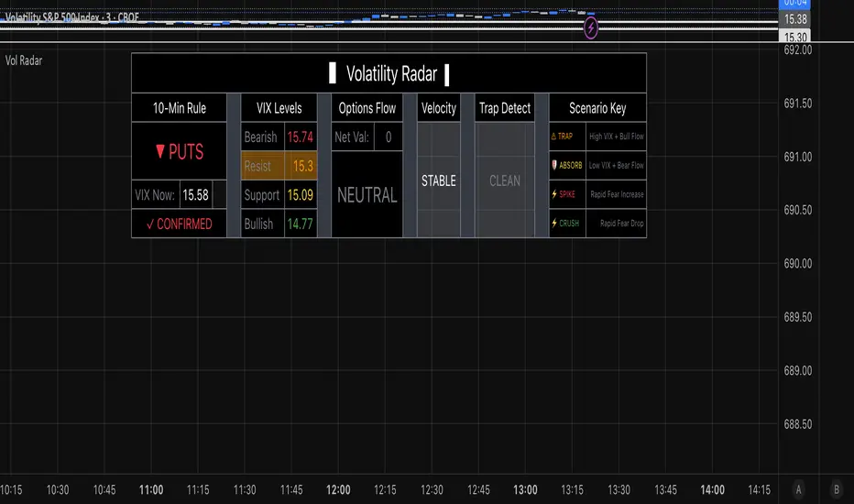This screenshot has width=854, height=504.
Task: Click the NEUTRAL options flow reading
Action: (367, 195)
